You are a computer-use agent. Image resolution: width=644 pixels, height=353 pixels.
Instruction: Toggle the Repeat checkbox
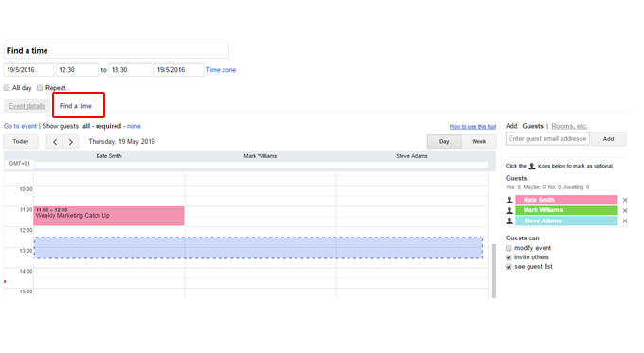click(40, 88)
